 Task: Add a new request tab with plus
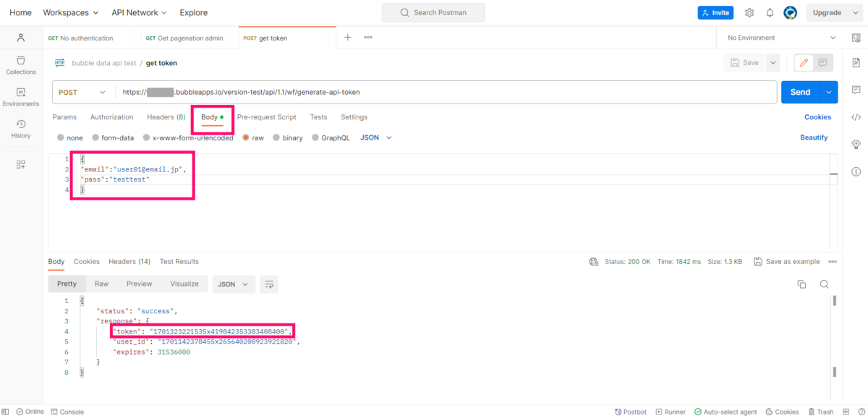click(x=348, y=38)
